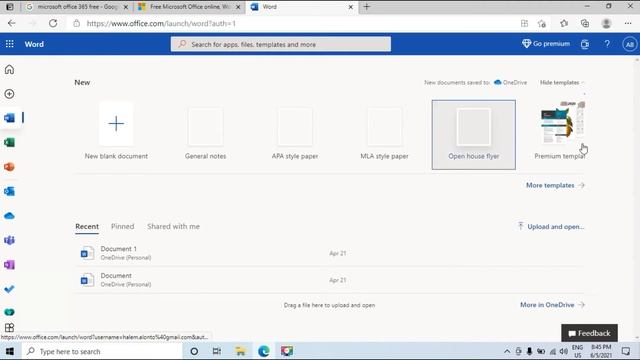Create a New blank document
Viewport: 640px width, 360px height.
(116, 131)
